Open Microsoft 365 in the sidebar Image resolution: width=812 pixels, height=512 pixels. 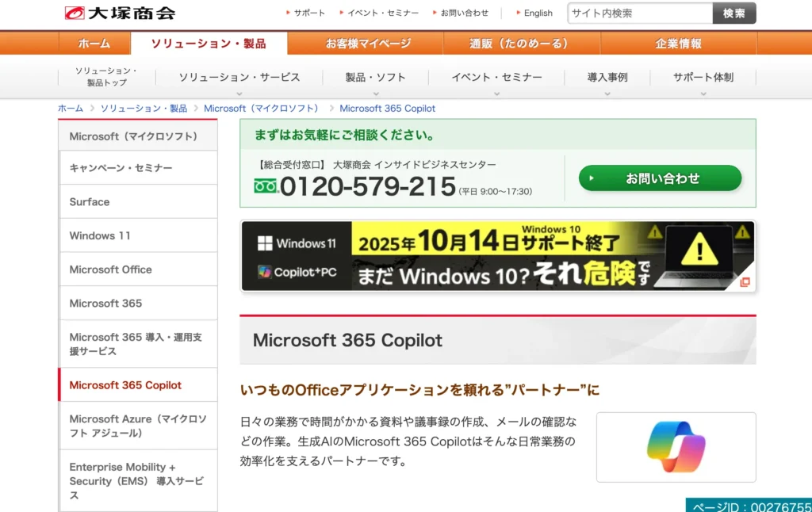point(138,303)
